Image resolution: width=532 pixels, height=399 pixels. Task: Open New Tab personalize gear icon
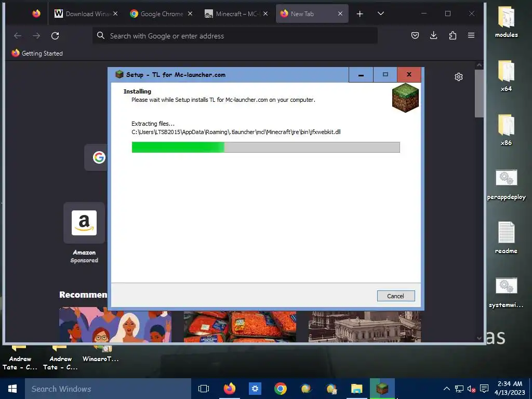point(459,77)
